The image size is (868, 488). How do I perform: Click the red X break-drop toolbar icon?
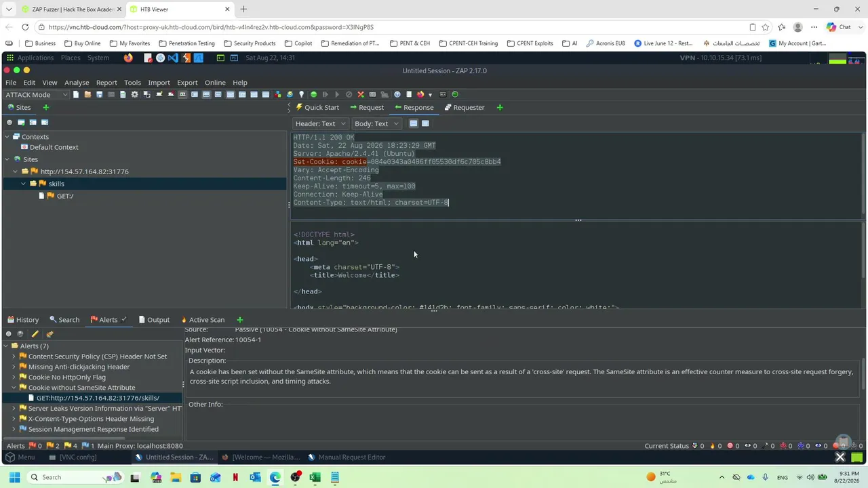361,95
